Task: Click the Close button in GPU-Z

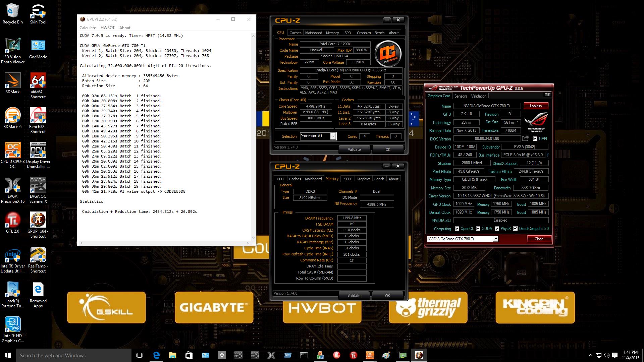Action: pyautogui.click(x=539, y=239)
